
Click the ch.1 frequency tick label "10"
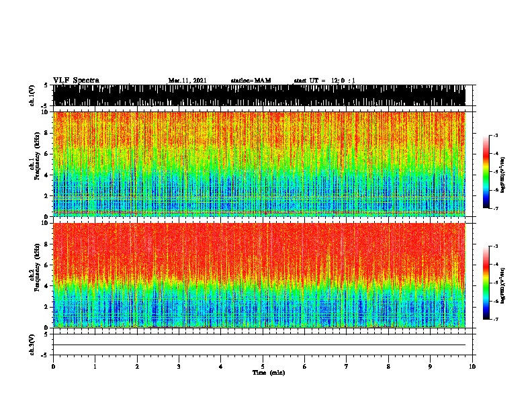44,112
